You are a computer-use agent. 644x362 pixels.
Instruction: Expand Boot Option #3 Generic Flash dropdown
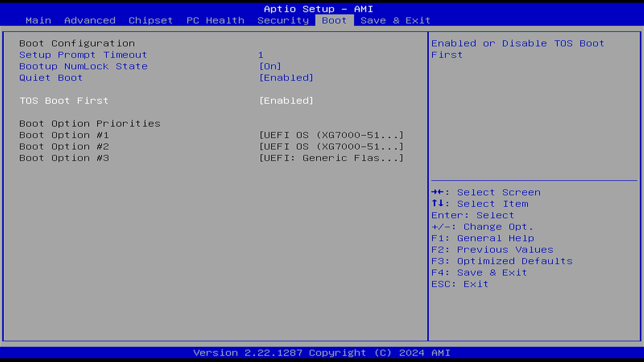(331, 158)
